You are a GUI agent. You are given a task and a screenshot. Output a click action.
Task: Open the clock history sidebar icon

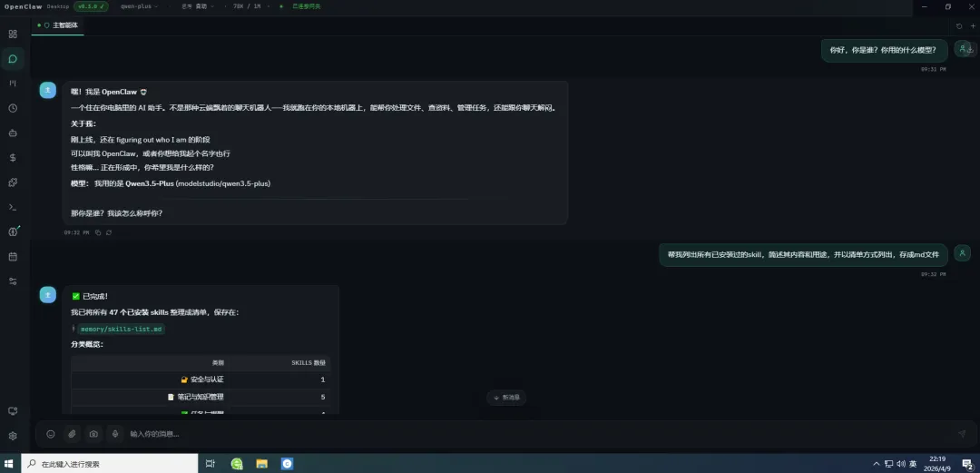click(13, 108)
